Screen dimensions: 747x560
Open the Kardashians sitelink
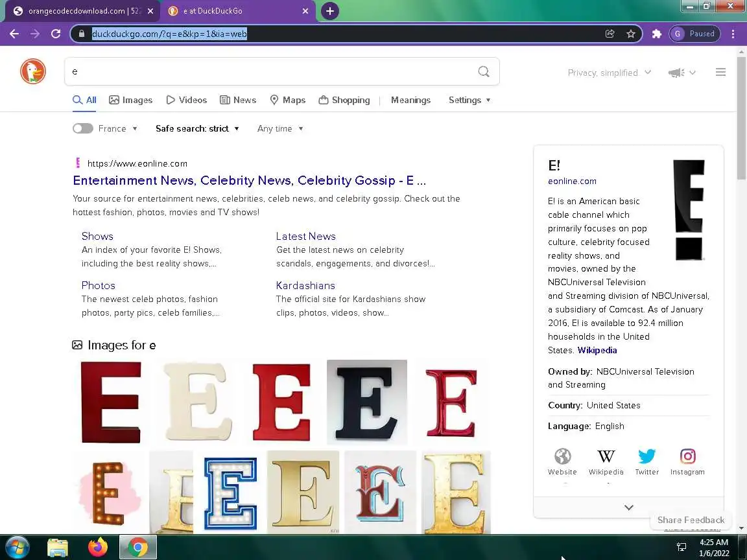[x=305, y=285]
